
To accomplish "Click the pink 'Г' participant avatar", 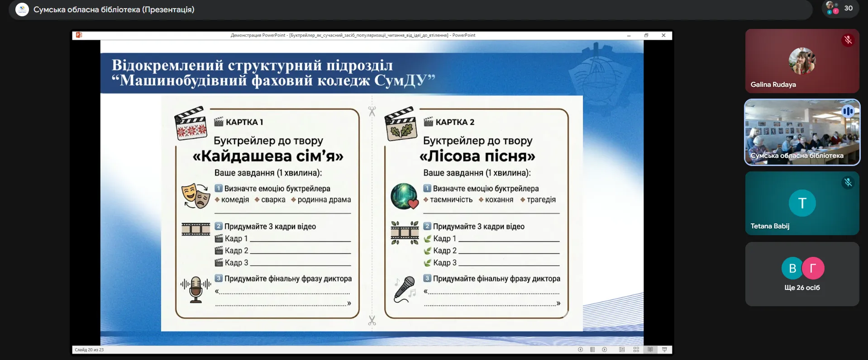I will (x=813, y=268).
